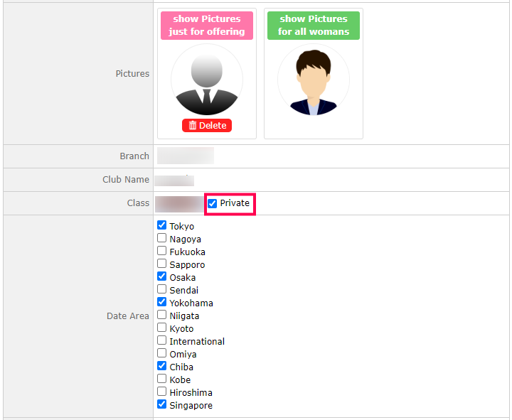512x420 pixels.
Task: Uncheck the Singapore date area
Action: (162, 404)
